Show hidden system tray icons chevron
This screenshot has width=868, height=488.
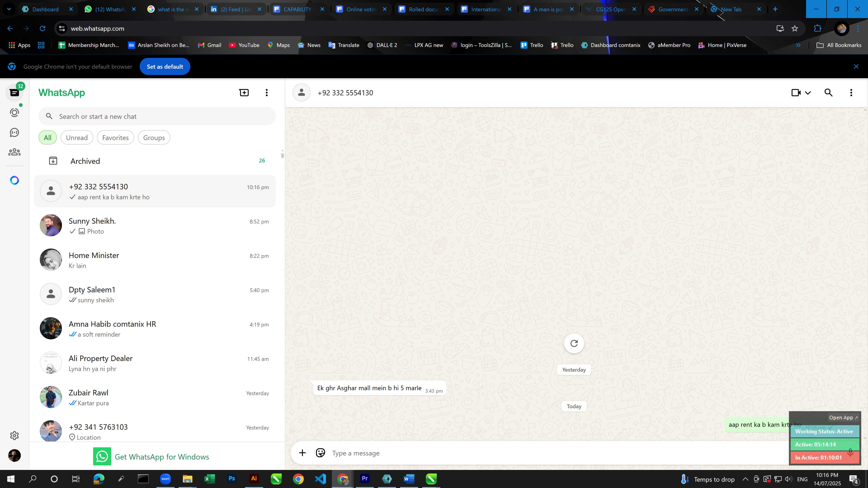[x=745, y=479]
